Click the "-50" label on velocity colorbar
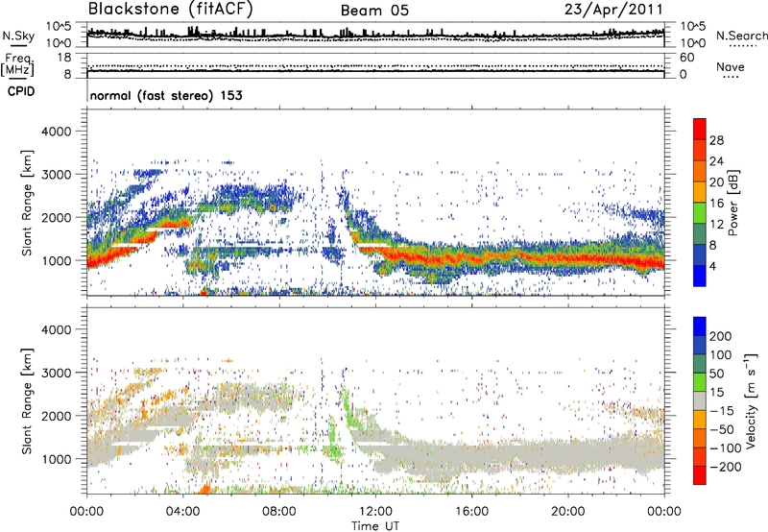The image size is (768, 532). click(x=722, y=429)
